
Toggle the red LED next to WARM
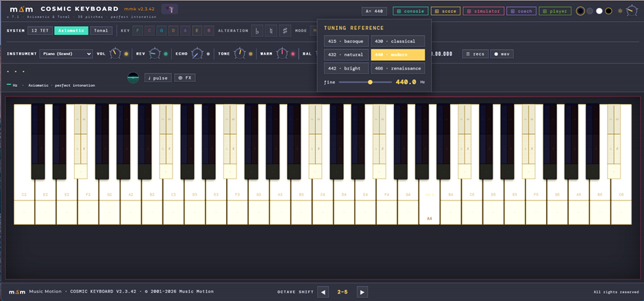[x=293, y=54]
